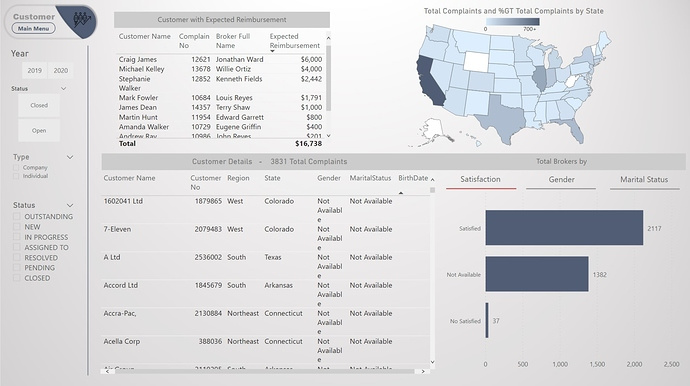Select the Acella Corp customer row

coord(265,350)
